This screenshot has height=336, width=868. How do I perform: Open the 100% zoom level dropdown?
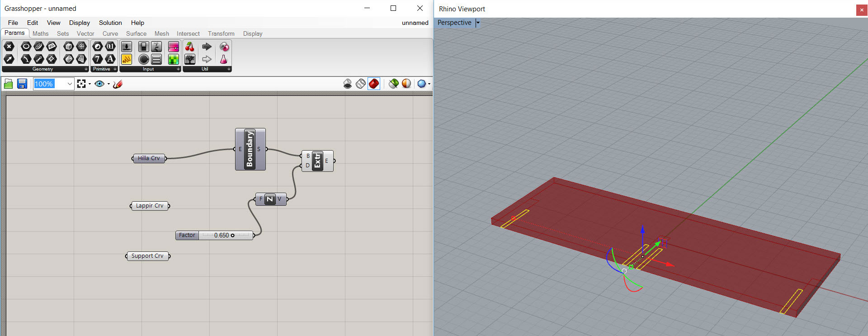70,84
